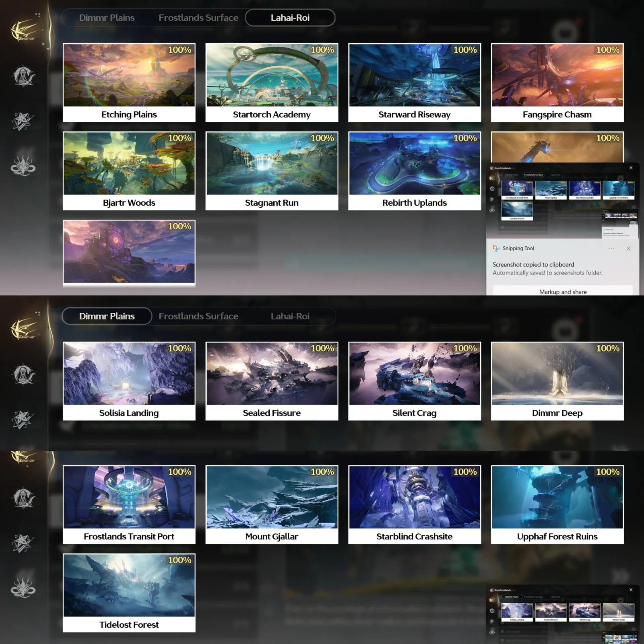Viewport: 644px width, 644px height.
Task: Click the hourglass emblem icon beside Solisia Landing
Action: point(23,374)
